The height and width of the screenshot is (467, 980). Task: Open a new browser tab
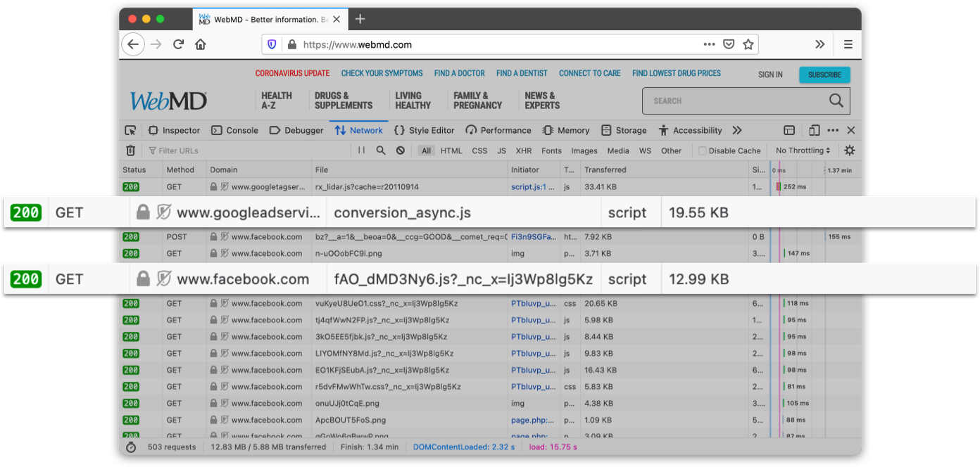[360, 19]
